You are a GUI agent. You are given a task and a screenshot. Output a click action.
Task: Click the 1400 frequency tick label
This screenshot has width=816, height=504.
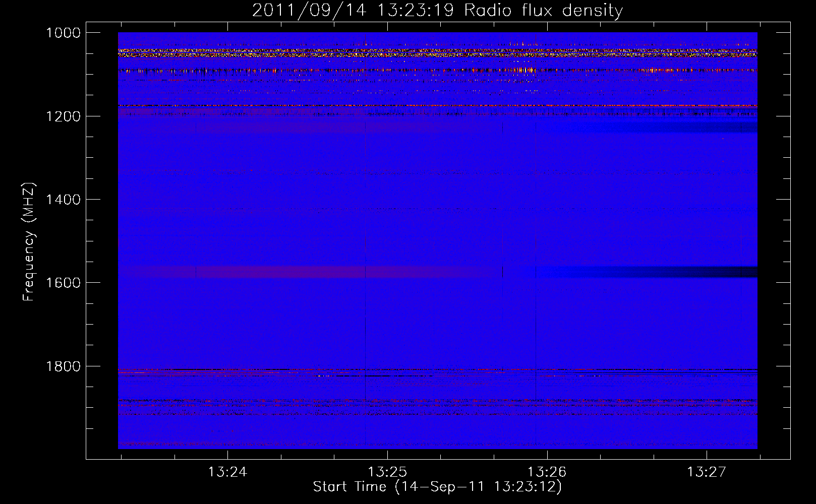(x=63, y=200)
